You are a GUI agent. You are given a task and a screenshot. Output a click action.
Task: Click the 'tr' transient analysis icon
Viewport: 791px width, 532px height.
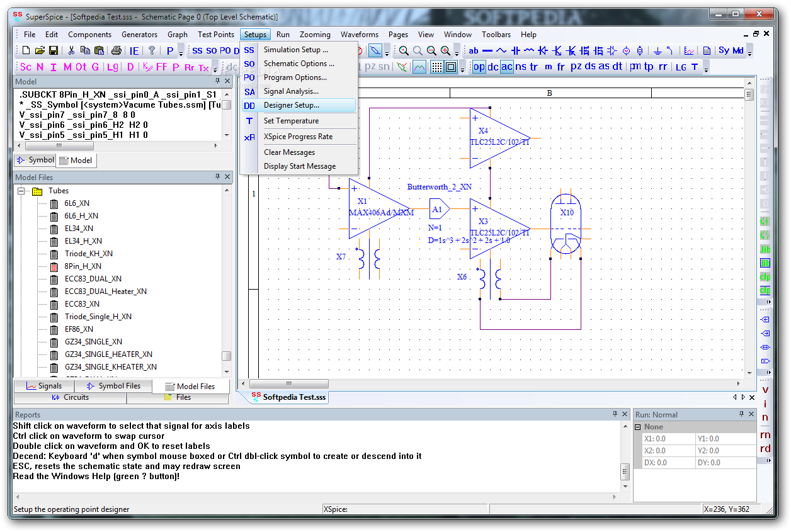534,67
